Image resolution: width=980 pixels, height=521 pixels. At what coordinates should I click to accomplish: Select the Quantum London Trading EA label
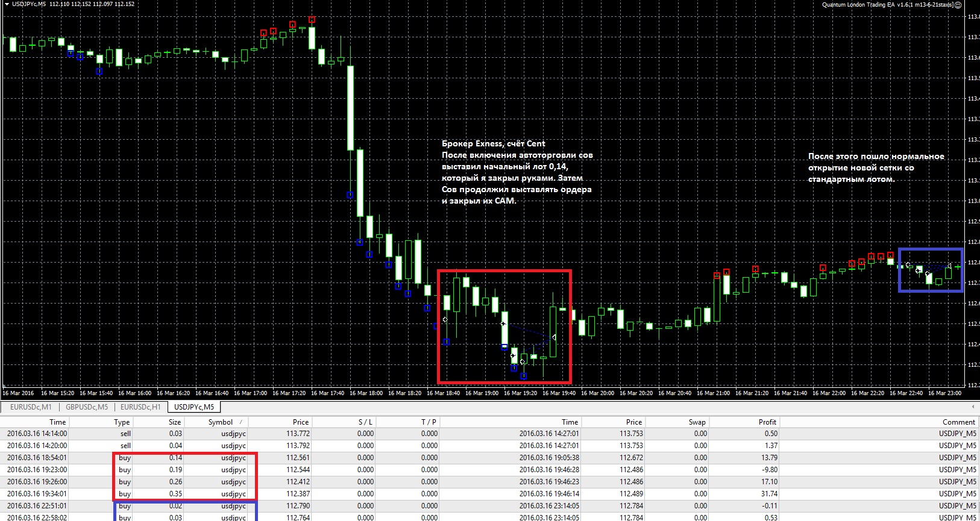click(888, 5)
